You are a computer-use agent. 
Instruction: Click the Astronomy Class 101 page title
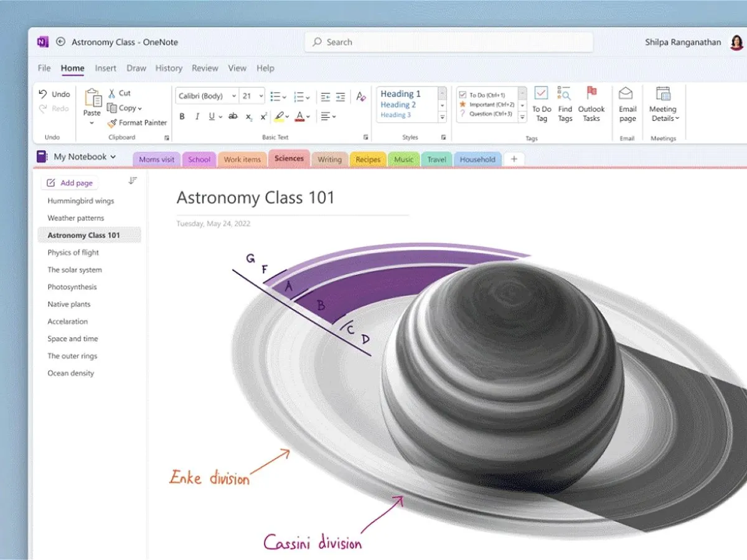point(255,198)
